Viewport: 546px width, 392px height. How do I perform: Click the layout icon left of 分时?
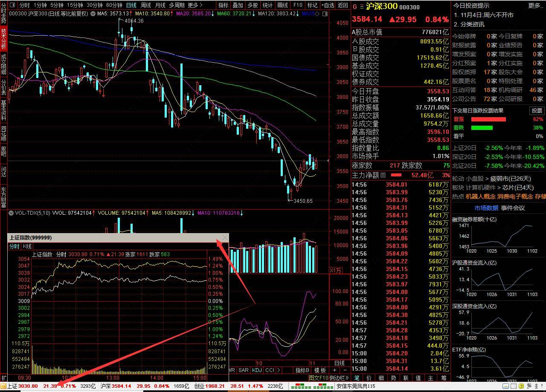pos(12,5)
